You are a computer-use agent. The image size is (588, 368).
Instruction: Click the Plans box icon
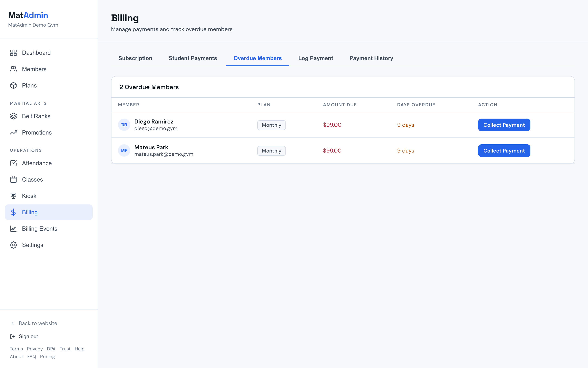pyautogui.click(x=13, y=85)
